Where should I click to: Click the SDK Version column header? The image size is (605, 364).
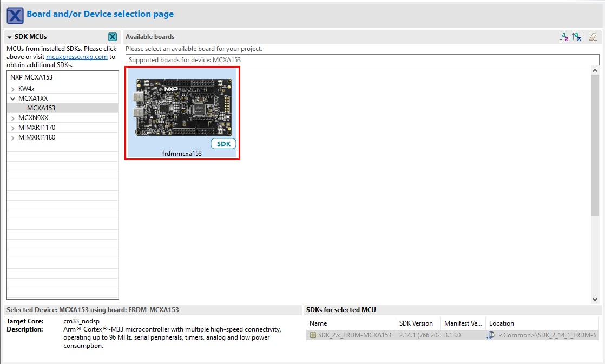coord(416,323)
